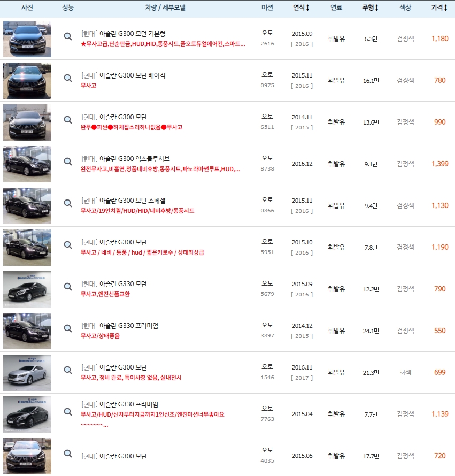Click price 1,139

point(440,414)
